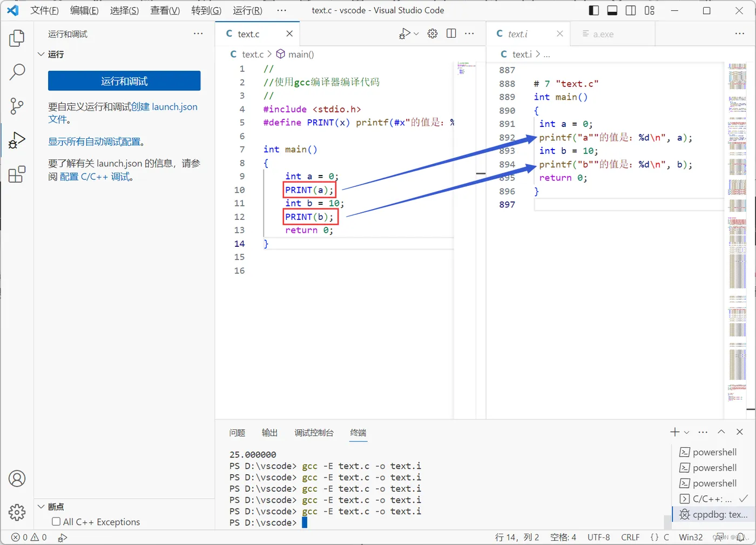Click the Manage gear icon in activity bar
Image resolution: width=756 pixels, height=545 pixels.
(17, 512)
